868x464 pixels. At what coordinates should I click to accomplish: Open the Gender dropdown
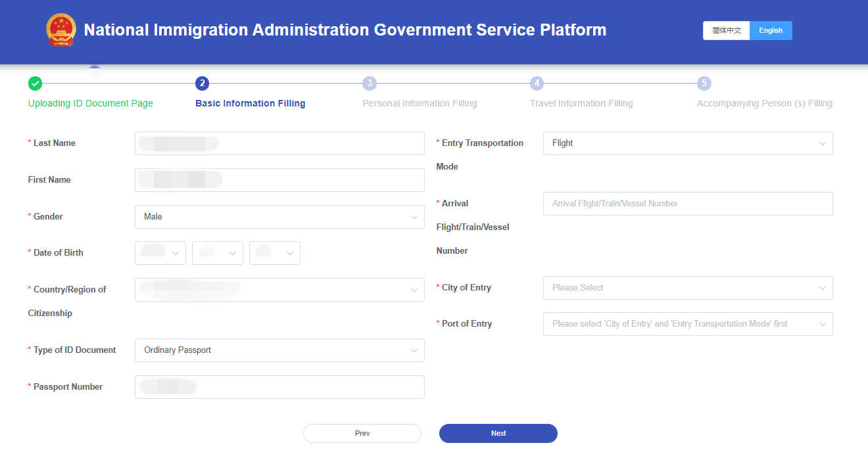point(279,217)
